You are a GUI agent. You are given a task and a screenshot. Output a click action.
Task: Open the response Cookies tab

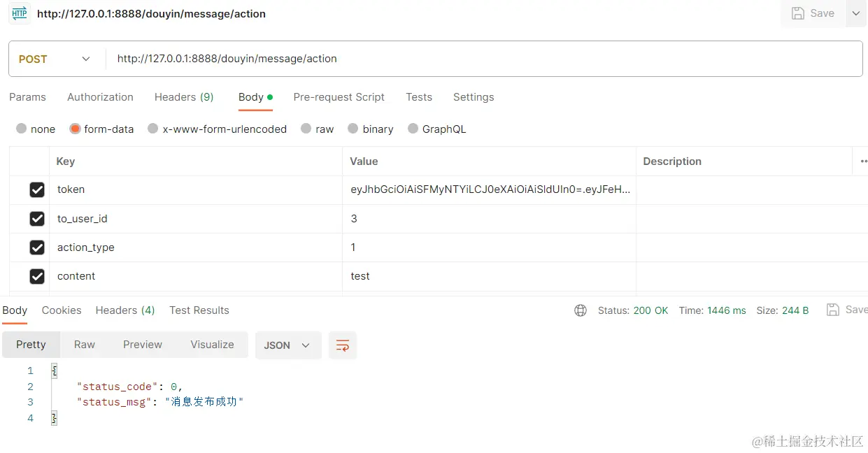point(62,310)
